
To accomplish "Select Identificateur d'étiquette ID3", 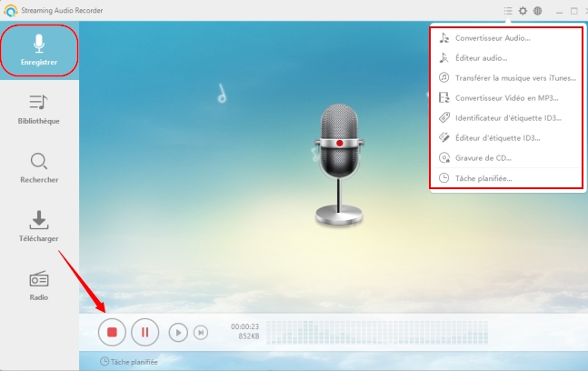I will pyautogui.click(x=506, y=118).
